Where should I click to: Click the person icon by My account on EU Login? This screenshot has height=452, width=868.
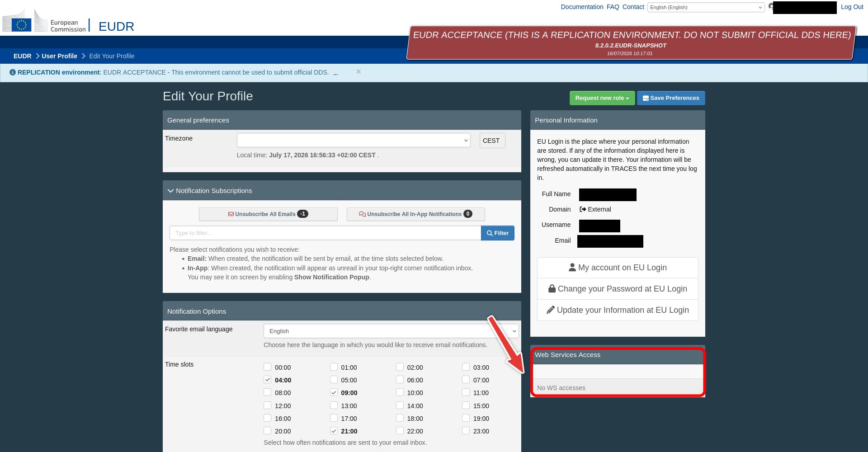click(572, 268)
